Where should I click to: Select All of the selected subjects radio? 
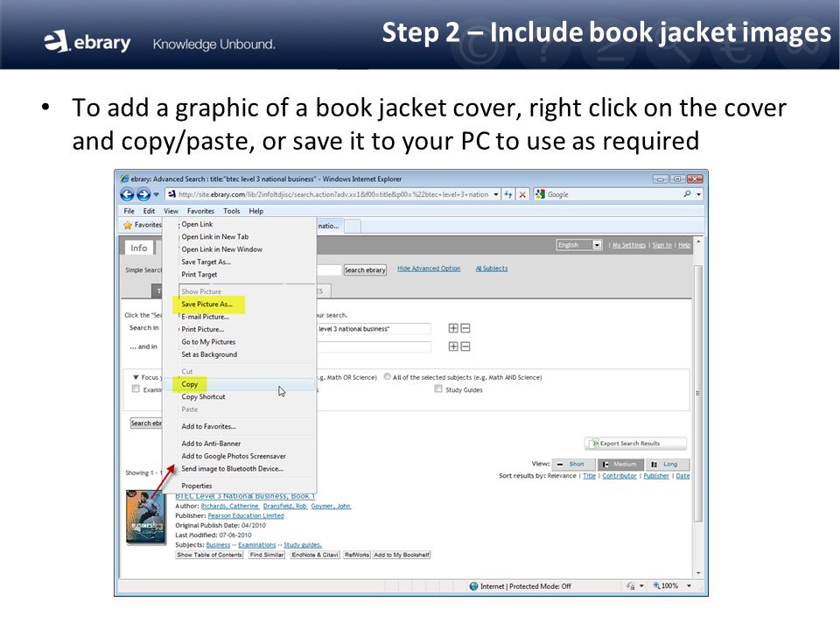(x=388, y=376)
